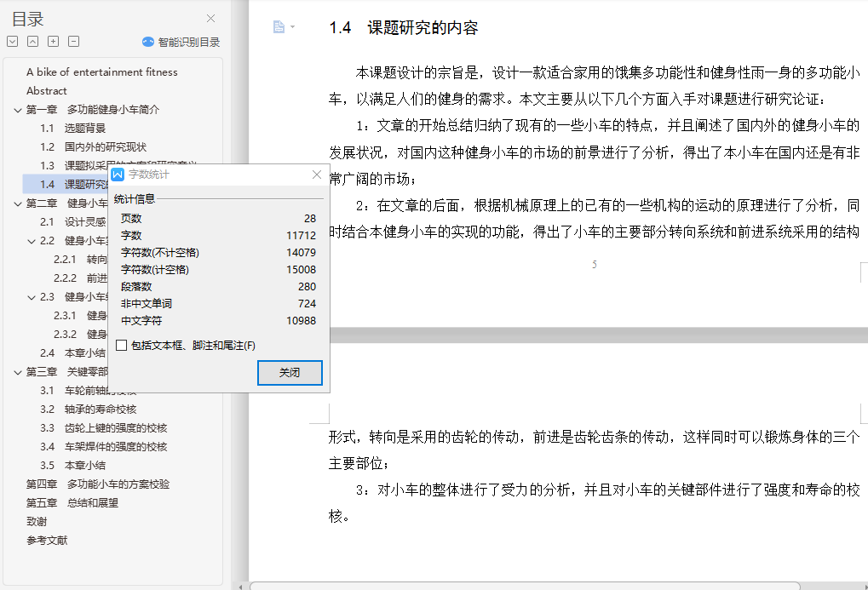Click 智能识别目录 link text
This screenshot has width=868, height=590.
tap(189, 42)
